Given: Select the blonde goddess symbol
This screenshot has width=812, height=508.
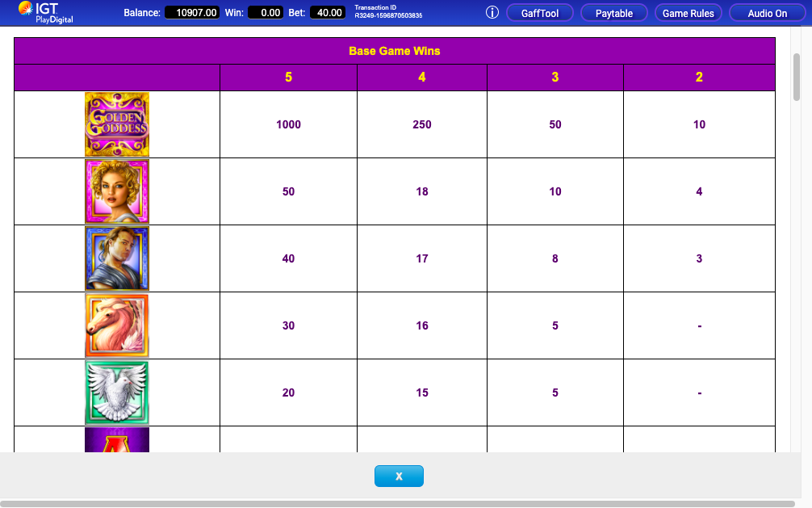Looking at the screenshot, I should coord(116,191).
